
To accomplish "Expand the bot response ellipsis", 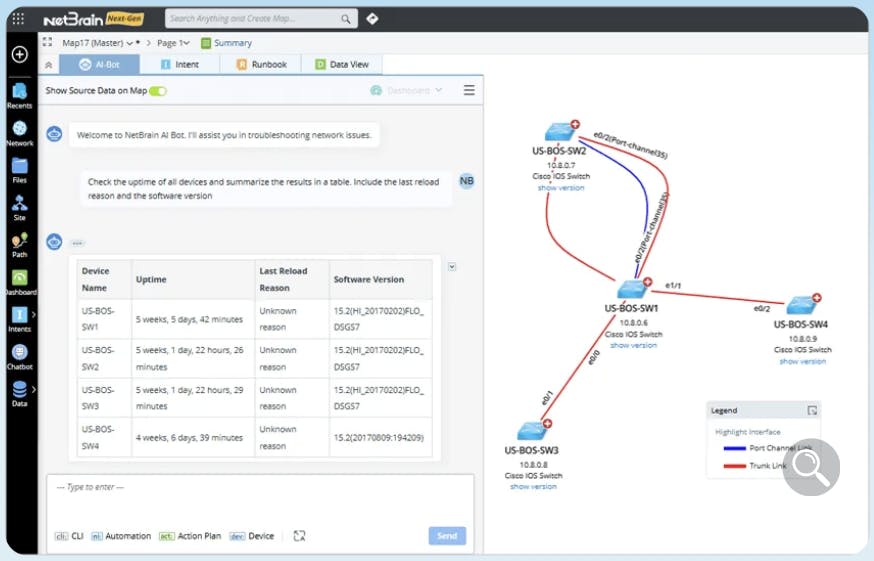I will (x=77, y=243).
